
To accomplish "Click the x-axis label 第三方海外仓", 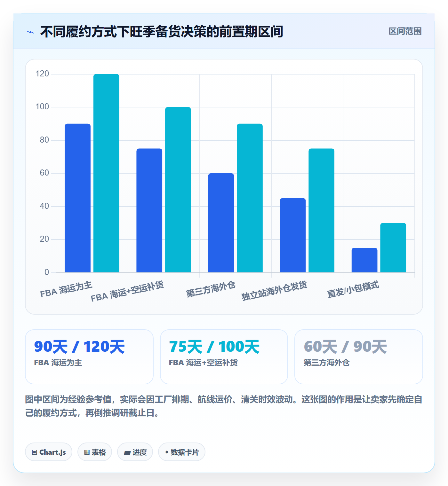I will [211, 289].
